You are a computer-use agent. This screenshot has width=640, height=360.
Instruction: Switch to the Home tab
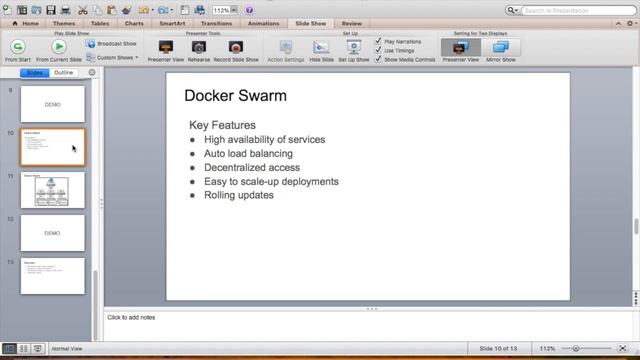25,24
